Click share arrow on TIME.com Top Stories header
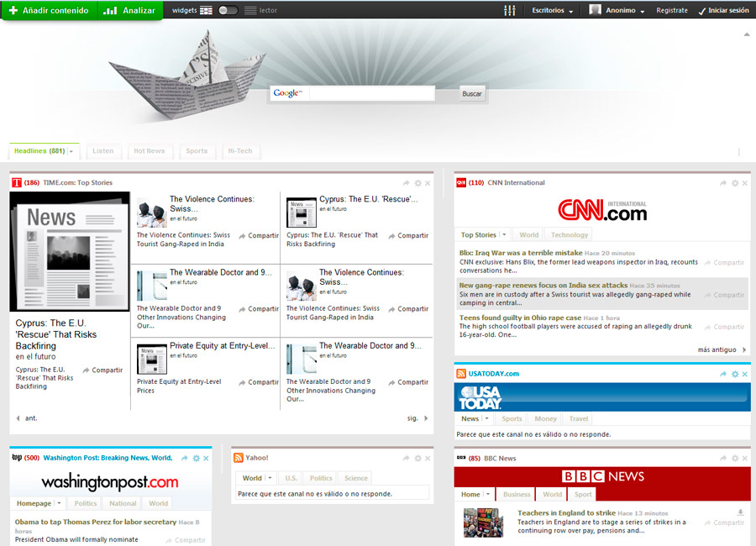756x546 pixels. [406, 183]
